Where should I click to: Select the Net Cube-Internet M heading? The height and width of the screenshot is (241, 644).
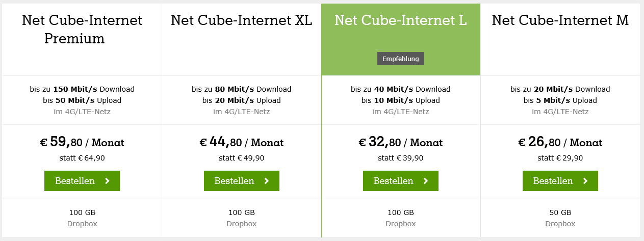[560, 20]
